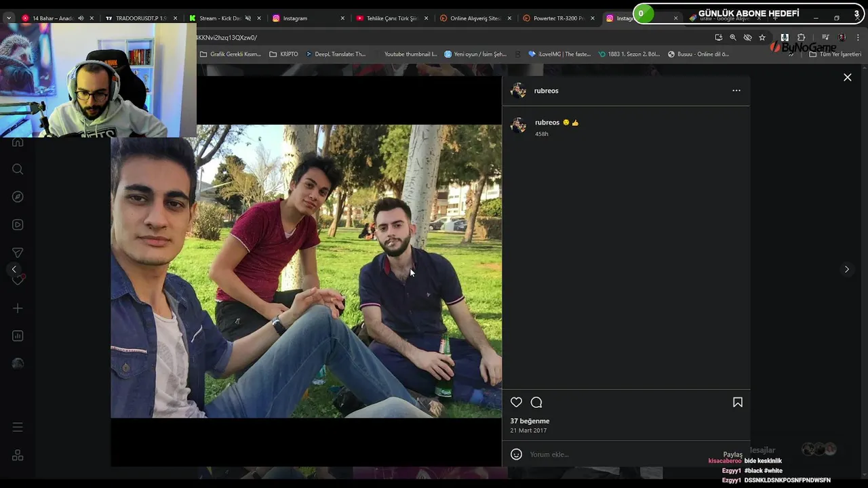Like the post with heart icon
Image resolution: width=868 pixels, height=488 pixels.
[516, 403]
